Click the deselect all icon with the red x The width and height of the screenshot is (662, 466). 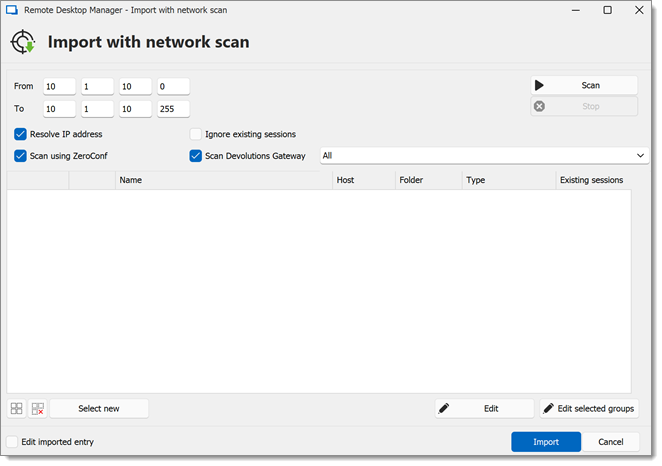(x=38, y=409)
